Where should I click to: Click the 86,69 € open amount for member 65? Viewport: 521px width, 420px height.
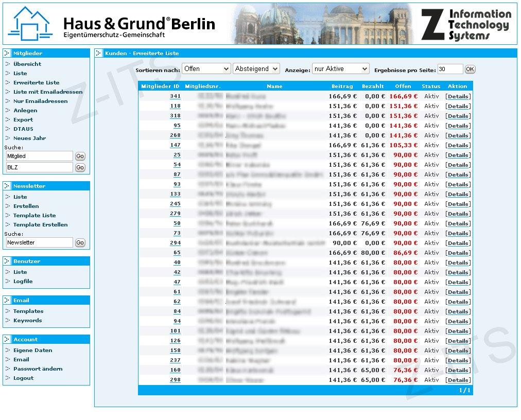405,253
